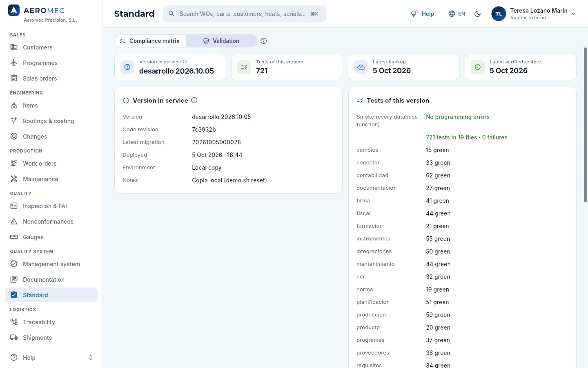Image resolution: width=588 pixels, height=368 pixels.
Task: Click the "721 tests in 19 files · 0 failures" text
Action: (467, 137)
